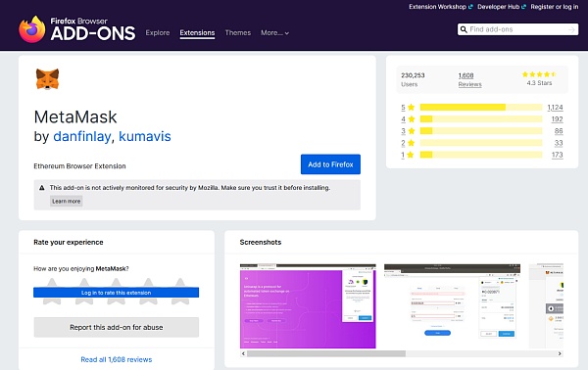Open the Themes section
The image size is (588, 370).
pyautogui.click(x=238, y=33)
